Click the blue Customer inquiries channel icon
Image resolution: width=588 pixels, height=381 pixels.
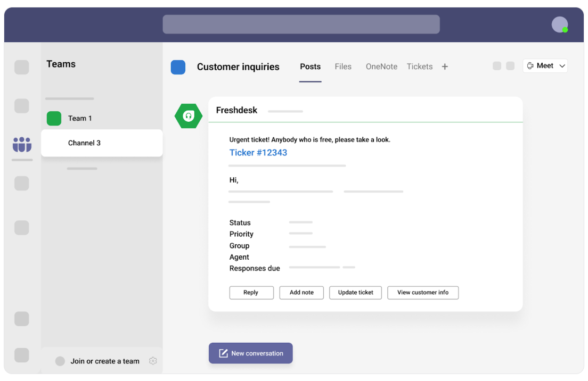coord(178,67)
